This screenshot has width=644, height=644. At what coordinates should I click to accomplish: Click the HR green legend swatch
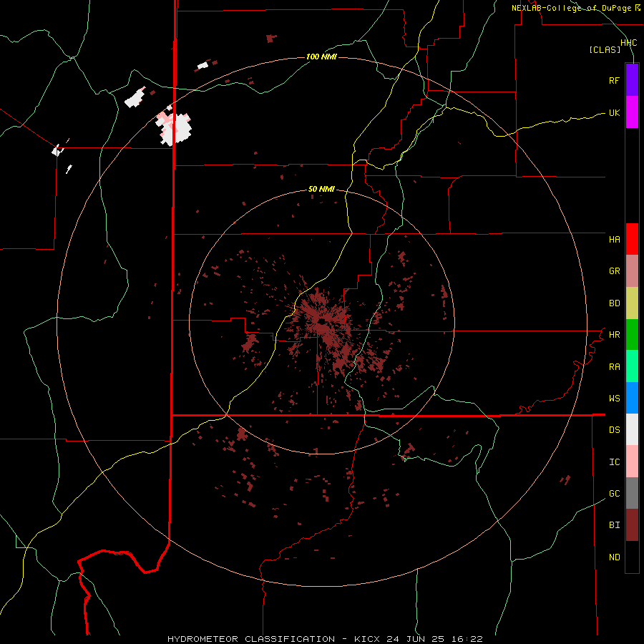coord(632,334)
